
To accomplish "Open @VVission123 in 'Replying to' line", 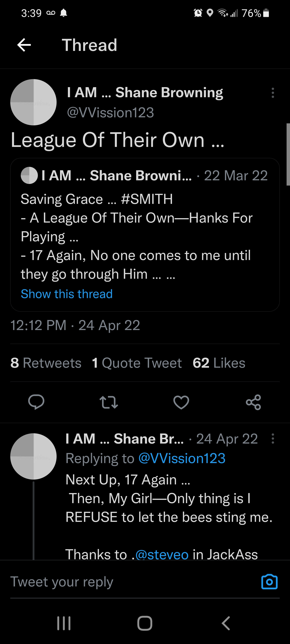I will click(182, 458).
